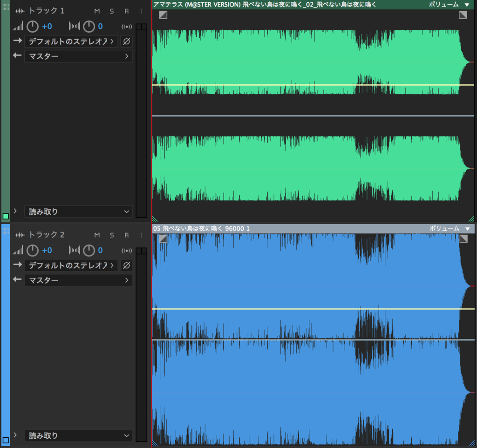Expand Track 2 automation lanes chevron
Image resolution: width=477 pixels, height=448 pixels.
(15, 435)
